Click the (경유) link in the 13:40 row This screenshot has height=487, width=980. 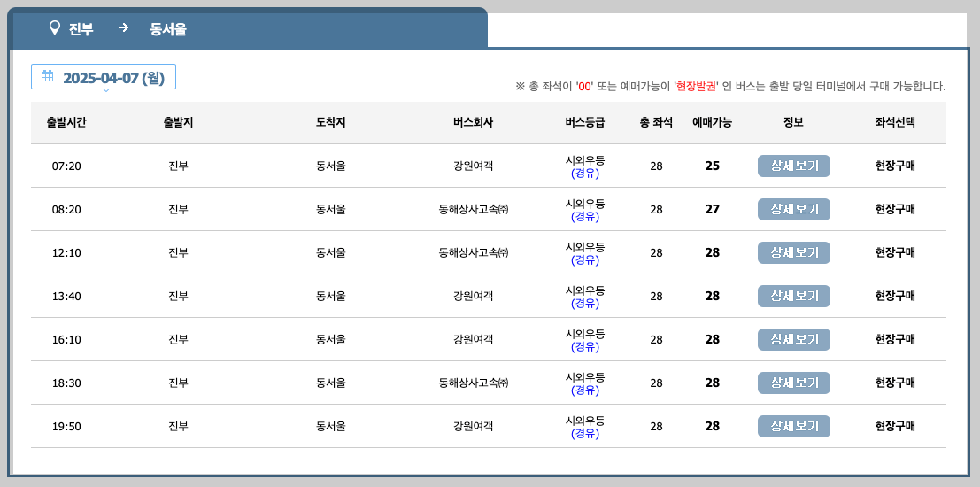585,304
